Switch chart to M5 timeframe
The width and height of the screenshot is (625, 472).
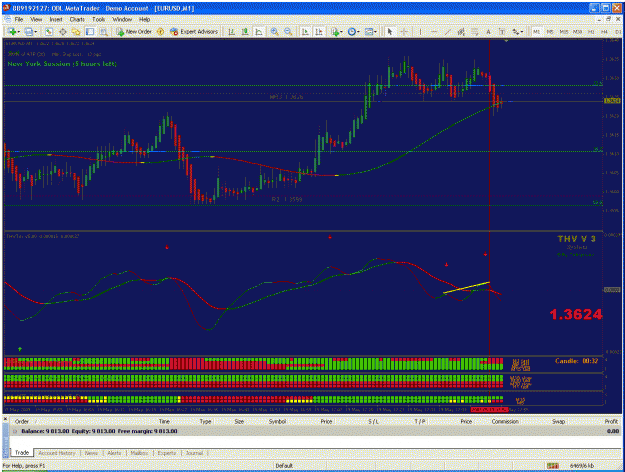pos(550,31)
